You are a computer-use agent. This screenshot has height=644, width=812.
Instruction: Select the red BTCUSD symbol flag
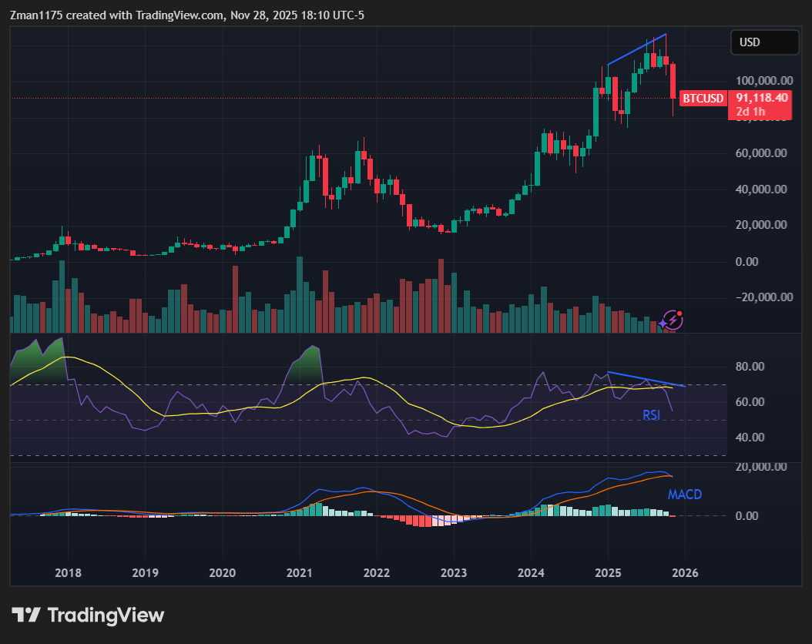point(703,99)
